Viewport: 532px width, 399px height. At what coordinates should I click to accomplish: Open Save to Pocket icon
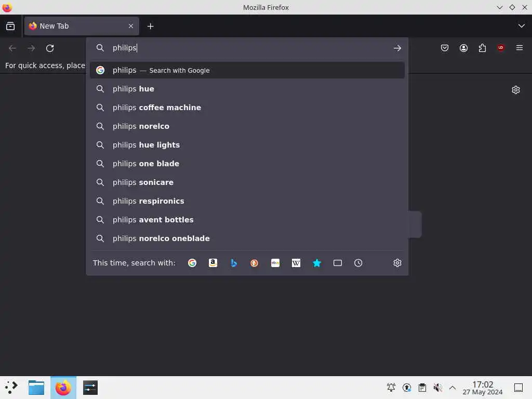coord(445,48)
